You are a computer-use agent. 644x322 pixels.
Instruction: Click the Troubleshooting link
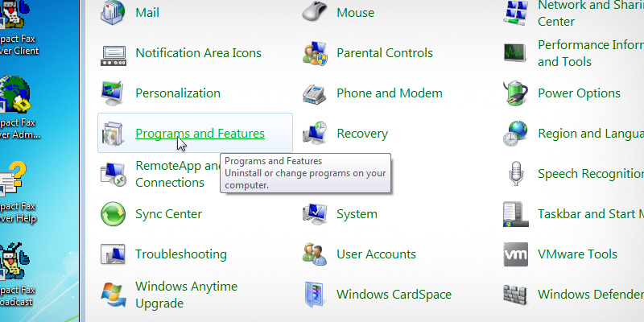pos(180,254)
